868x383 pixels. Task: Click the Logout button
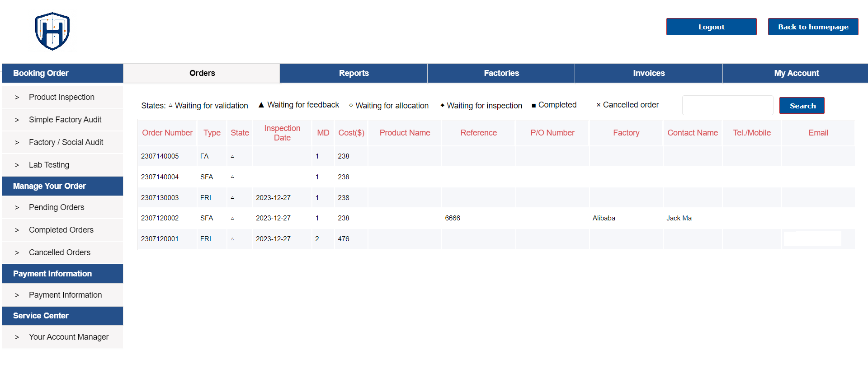[x=712, y=27]
